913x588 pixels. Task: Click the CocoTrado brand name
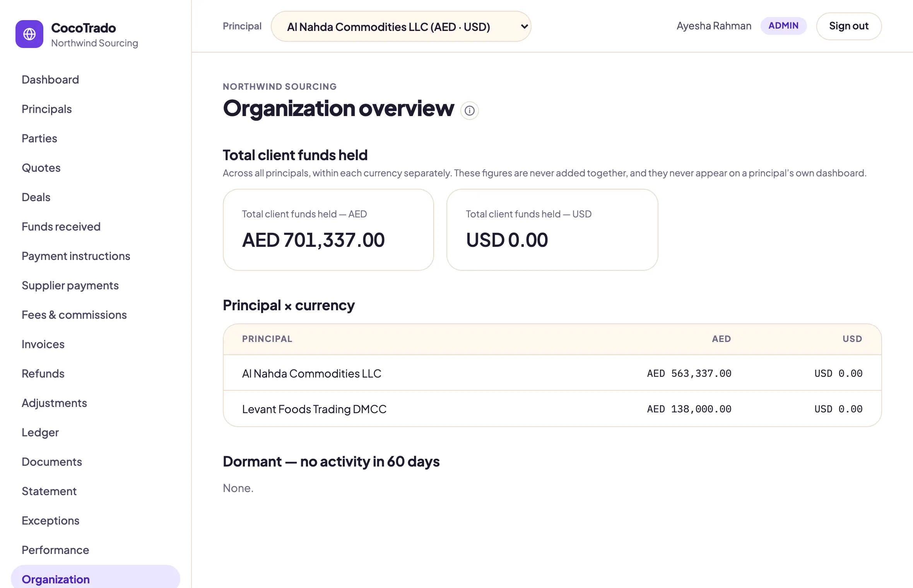point(84,28)
